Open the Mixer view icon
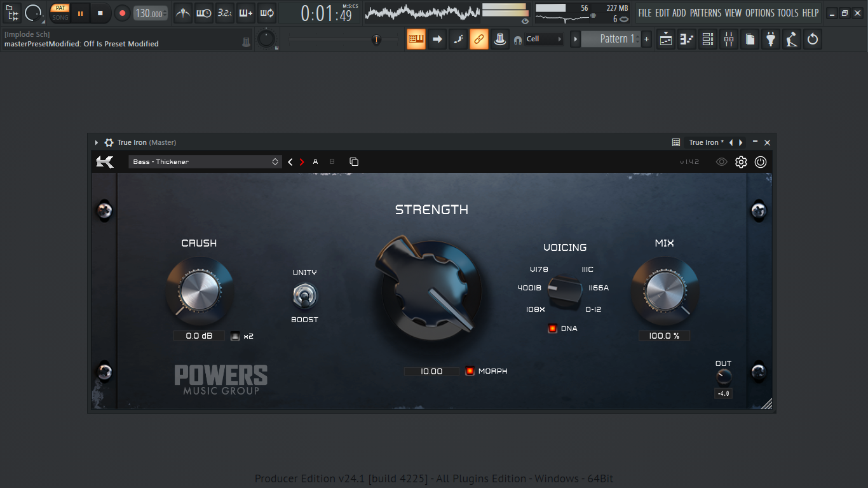Image resolution: width=868 pixels, height=488 pixels. [x=729, y=39]
